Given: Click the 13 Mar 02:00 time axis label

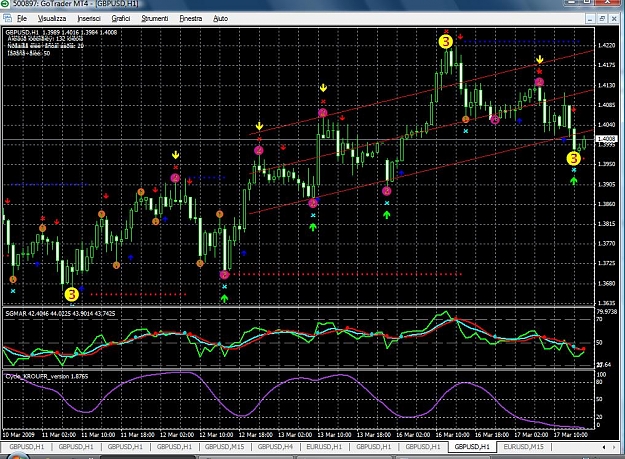Looking at the screenshot, I should [295, 434].
